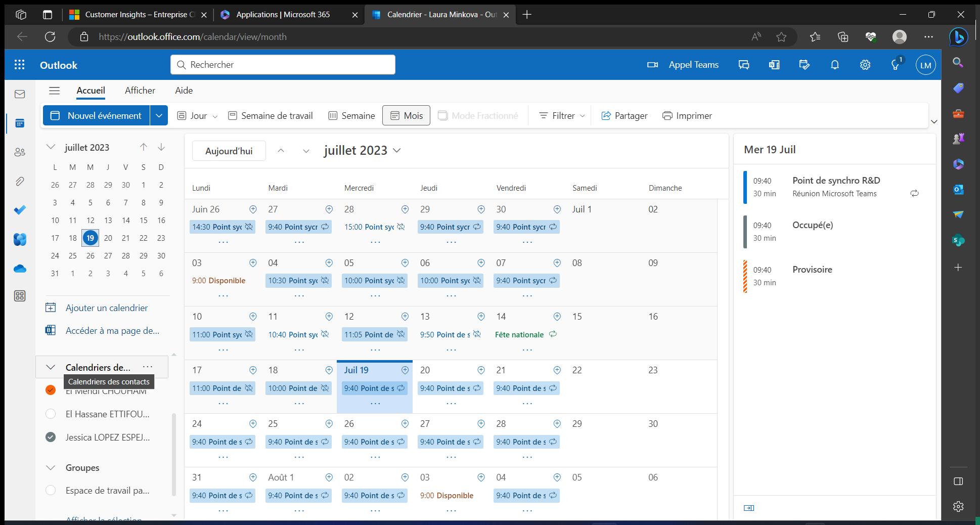
Task: Add event on Juil 19 plus icon
Action: 405,370
